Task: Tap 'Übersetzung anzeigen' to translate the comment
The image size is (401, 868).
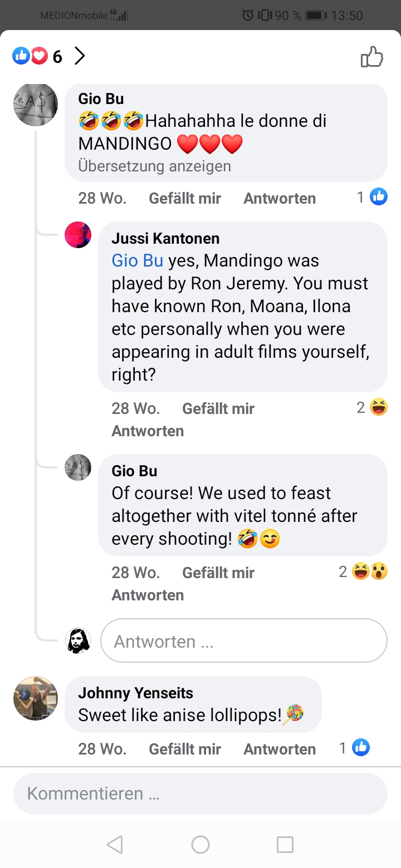Action: coord(154,166)
